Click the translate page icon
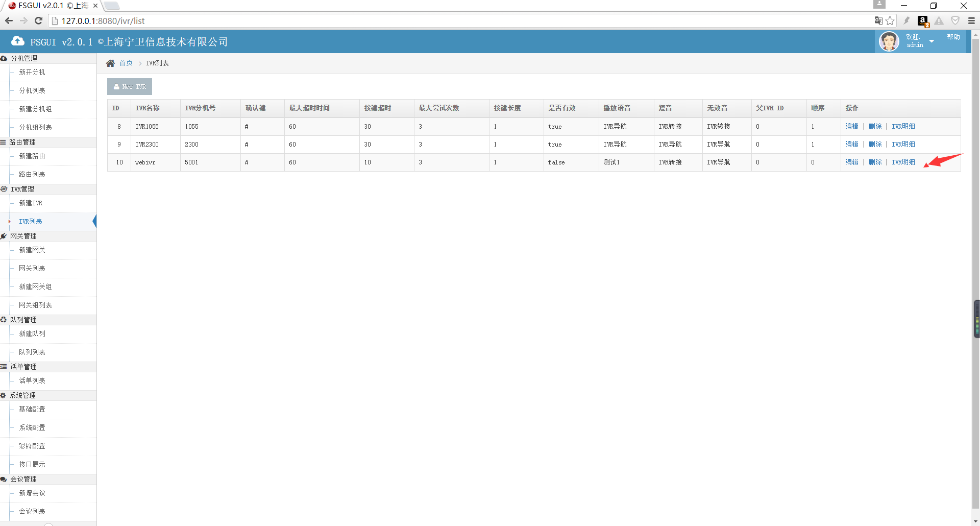 click(878, 21)
